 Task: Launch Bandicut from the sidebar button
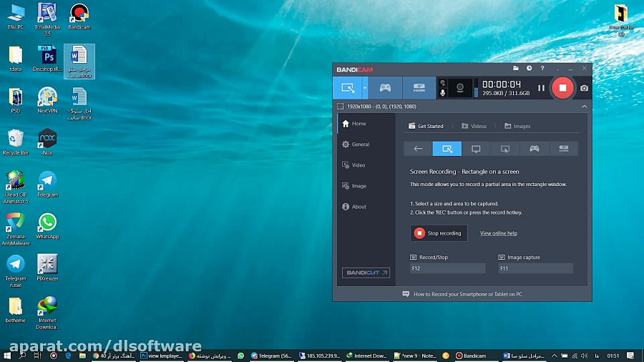point(366,273)
